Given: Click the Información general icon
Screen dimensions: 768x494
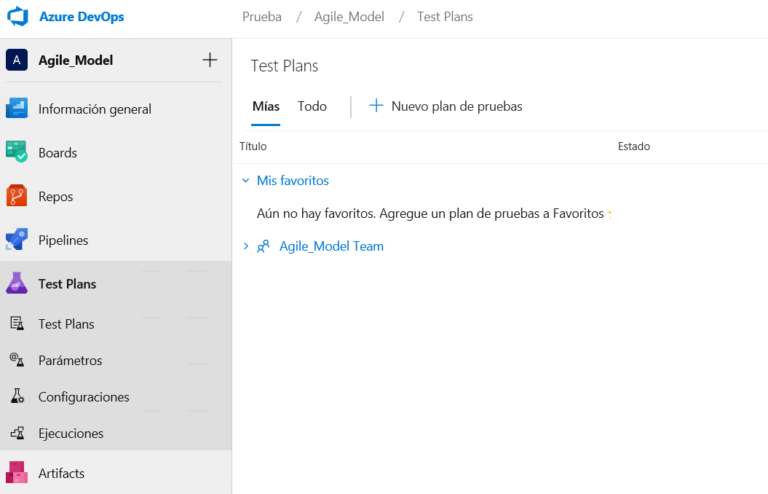Looking at the screenshot, I should click(x=17, y=109).
